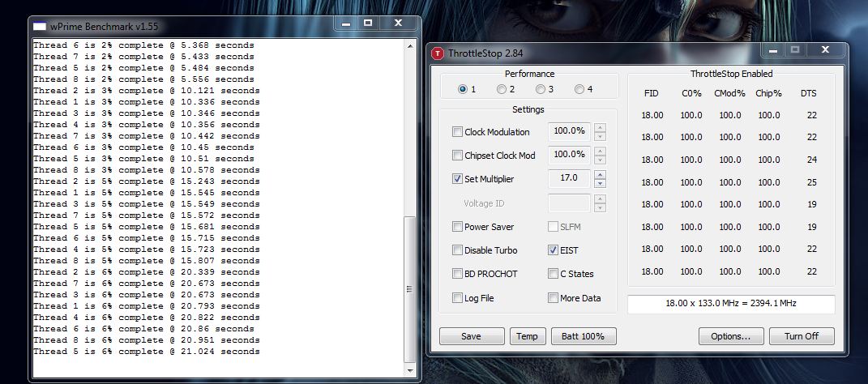Click the ThrottleStop Enabled label

tap(731, 74)
